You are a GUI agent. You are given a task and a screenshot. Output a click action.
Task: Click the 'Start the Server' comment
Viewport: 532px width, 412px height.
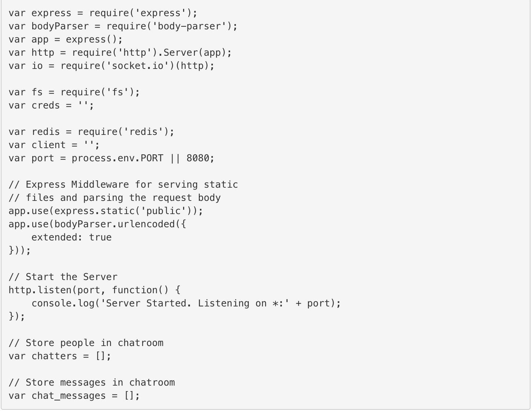tap(63, 277)
